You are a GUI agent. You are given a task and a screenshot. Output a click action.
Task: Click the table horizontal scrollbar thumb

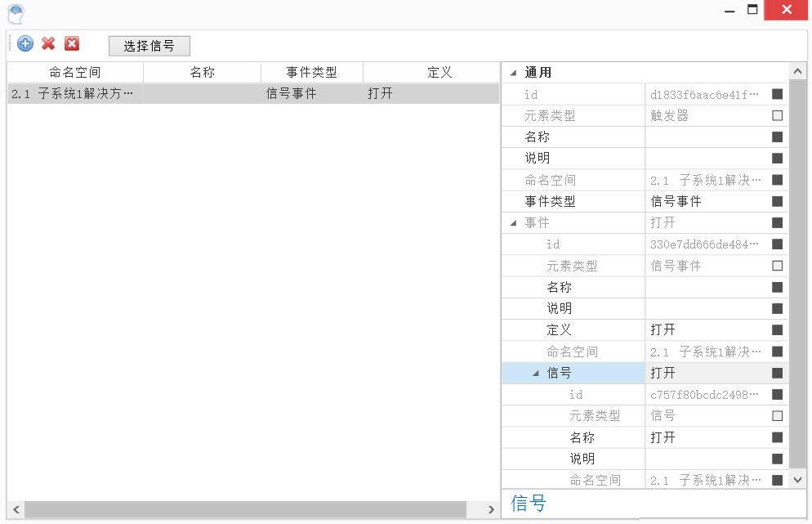(x=245, y=509)
